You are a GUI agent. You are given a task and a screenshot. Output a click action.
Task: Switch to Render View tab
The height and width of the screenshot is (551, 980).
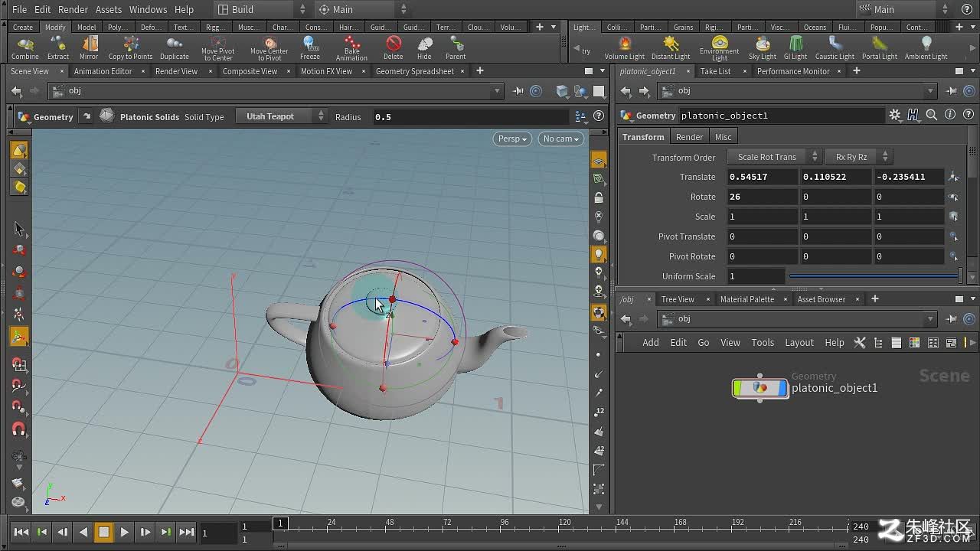click(176, 71)
